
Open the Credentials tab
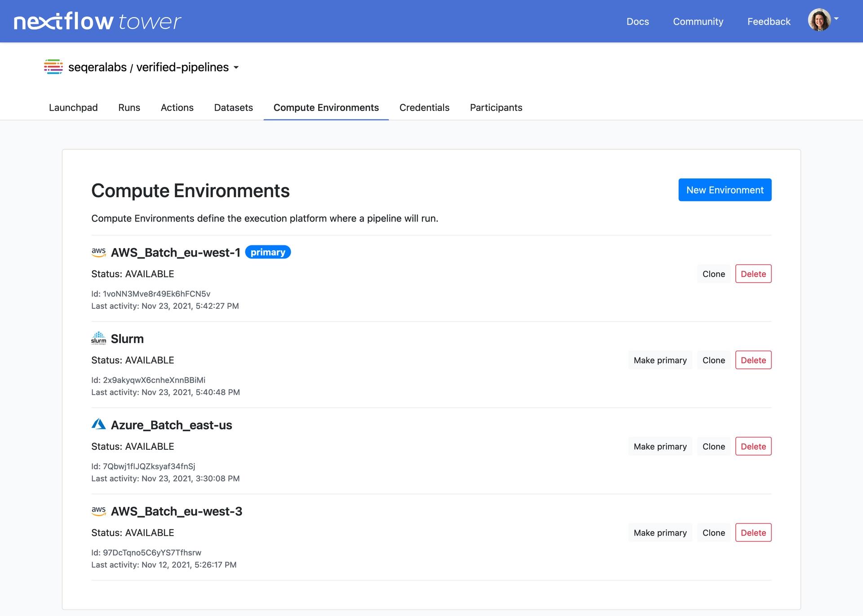point(424,107)
